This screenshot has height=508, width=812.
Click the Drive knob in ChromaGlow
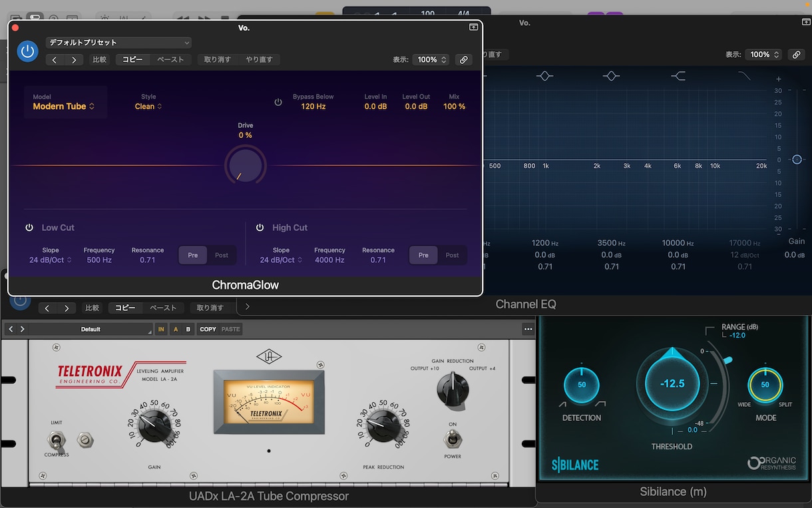(245, 165)
